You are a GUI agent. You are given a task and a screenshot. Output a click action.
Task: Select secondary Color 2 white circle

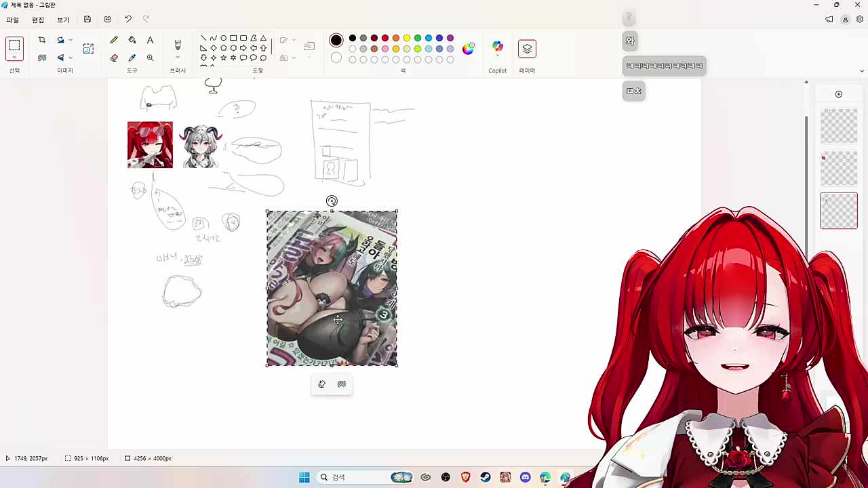(x=336, y=58)
